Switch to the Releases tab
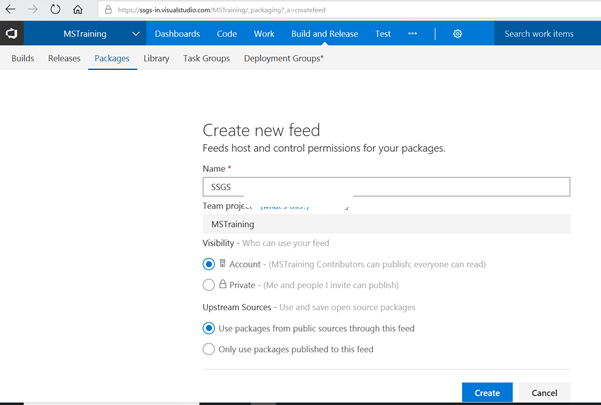 click(x=64, y=58)
